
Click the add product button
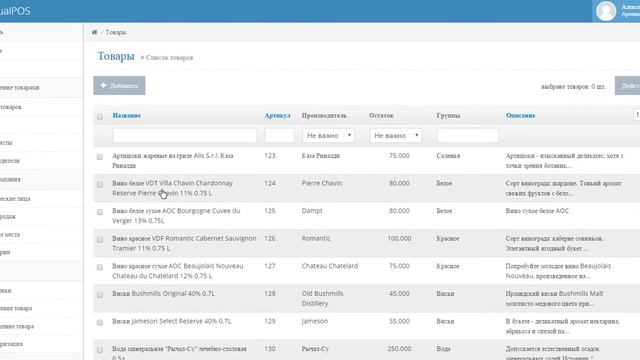coord(119,85)
